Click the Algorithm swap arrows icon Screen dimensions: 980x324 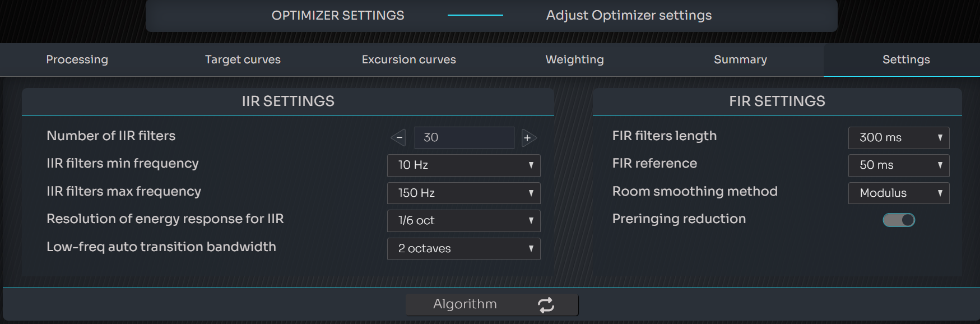pos(546,304)
